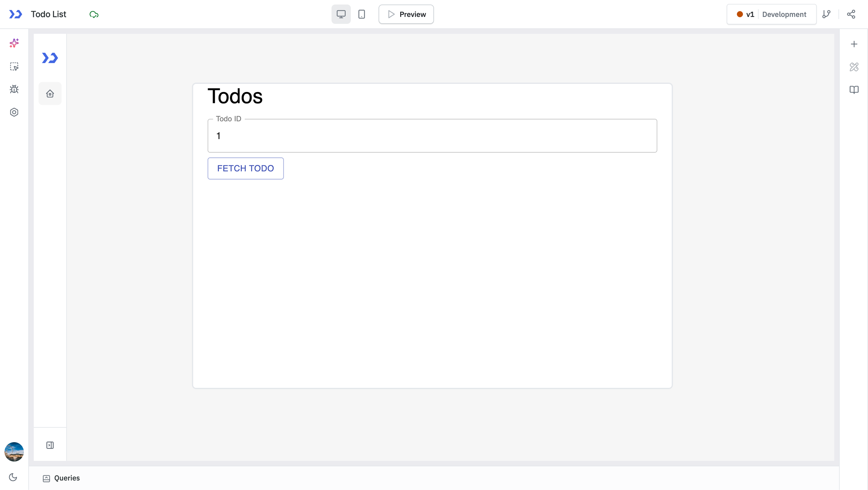Open the v1 Development environment selector

[772, 14]
